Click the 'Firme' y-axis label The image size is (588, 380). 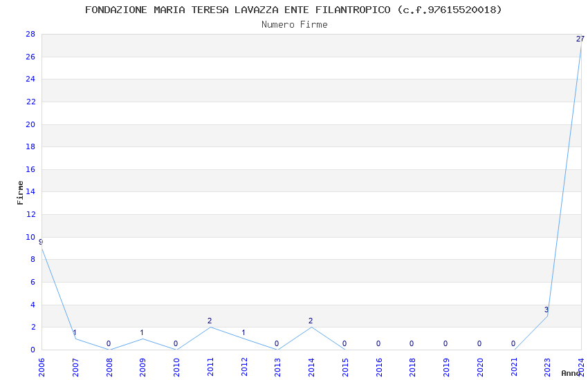(21, 192)
